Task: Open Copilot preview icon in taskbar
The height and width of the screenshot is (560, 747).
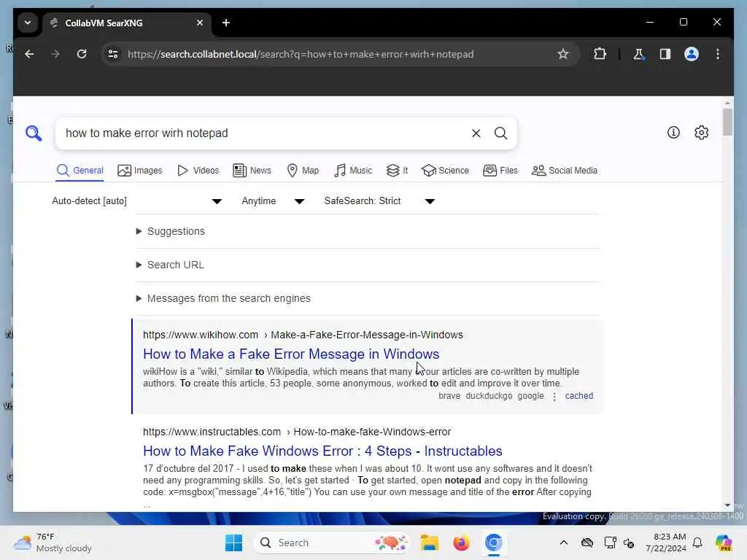Action: click(x=723, y=542)
